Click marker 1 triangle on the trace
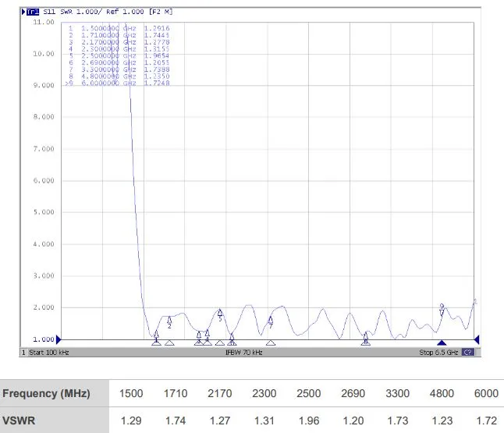The width and height of the screenshot is (504, 433). [156, 334]
